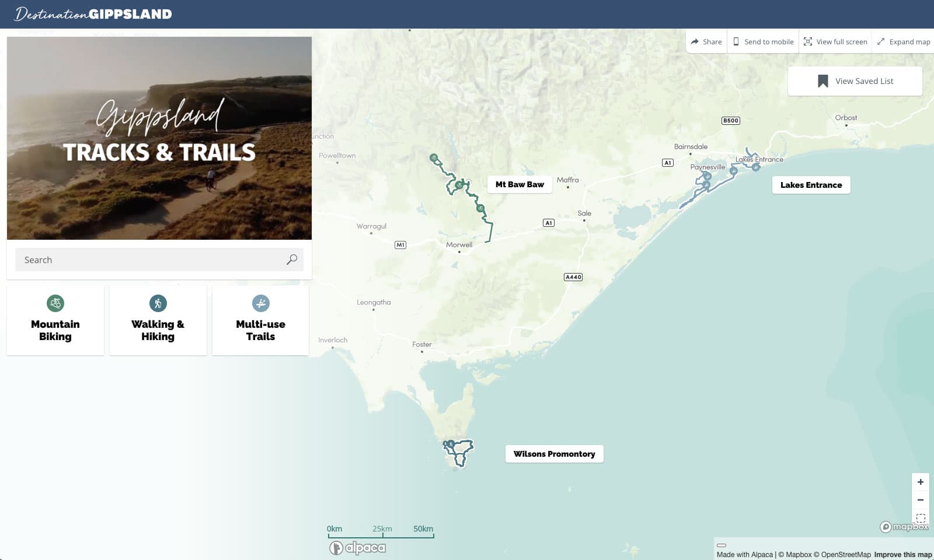Click the Alpaca logo at map bottom
The width and height of the screenshot is (934, 560).
point(357,547)
